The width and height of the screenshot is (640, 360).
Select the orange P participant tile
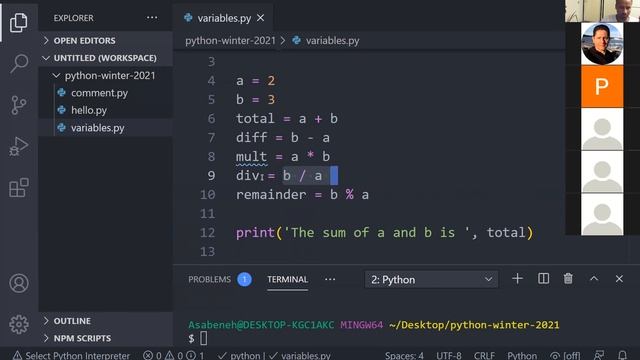[602, 87]
